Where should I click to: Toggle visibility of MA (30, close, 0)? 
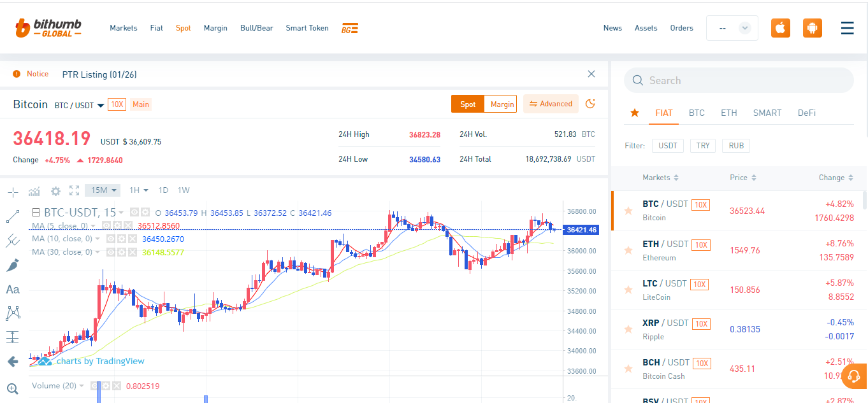(x=111, y=252)
